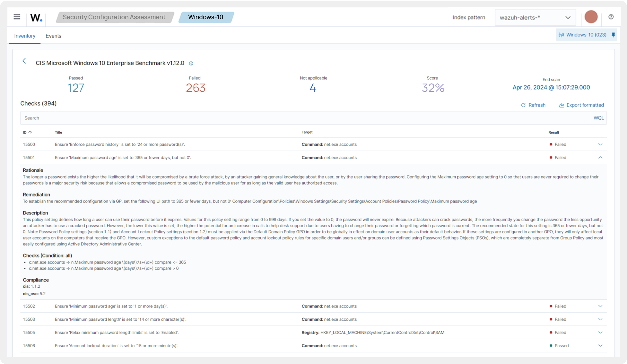
Task: Switch to the Events tab
Action: pyautogui.click(x=53, y=36)
